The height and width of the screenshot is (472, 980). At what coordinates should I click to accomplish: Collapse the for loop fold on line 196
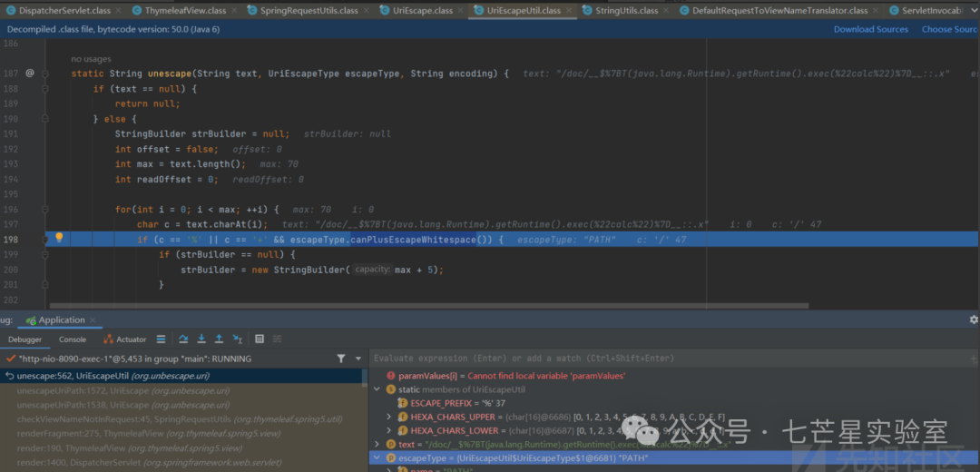[45, 210]
